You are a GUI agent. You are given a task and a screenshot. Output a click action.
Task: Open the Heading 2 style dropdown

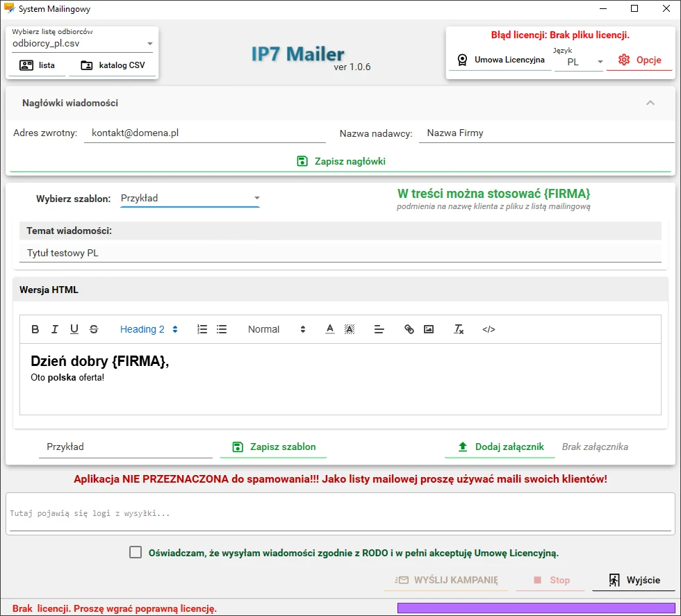(149, 329)
